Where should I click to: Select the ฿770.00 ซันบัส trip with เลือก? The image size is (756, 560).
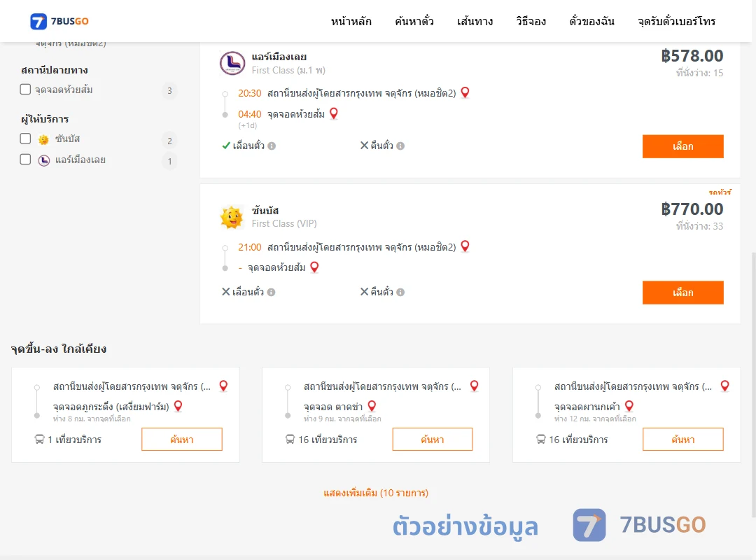[682, 293]
